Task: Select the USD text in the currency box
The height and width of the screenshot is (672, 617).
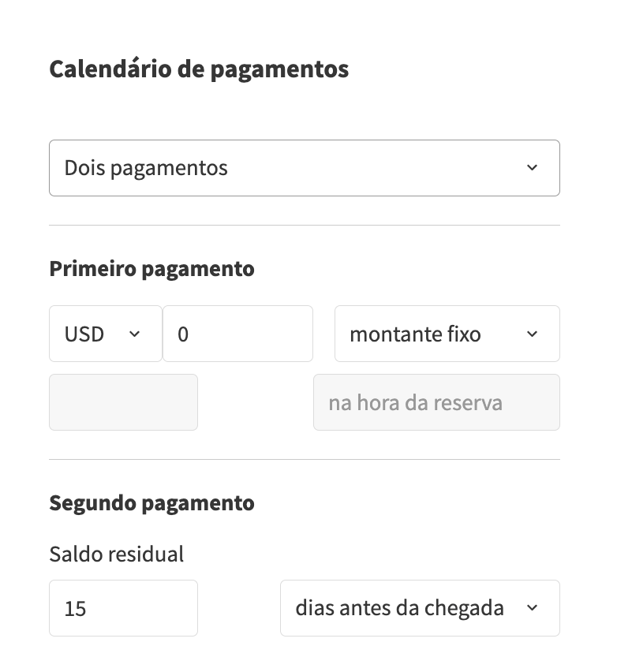Action: (x=85, y=334)
